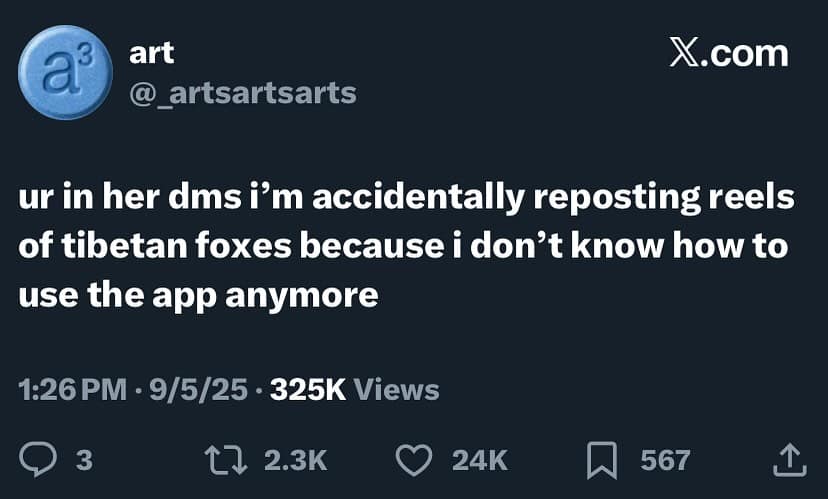
Task: Click the X logo
Action: tap(684, 54)
